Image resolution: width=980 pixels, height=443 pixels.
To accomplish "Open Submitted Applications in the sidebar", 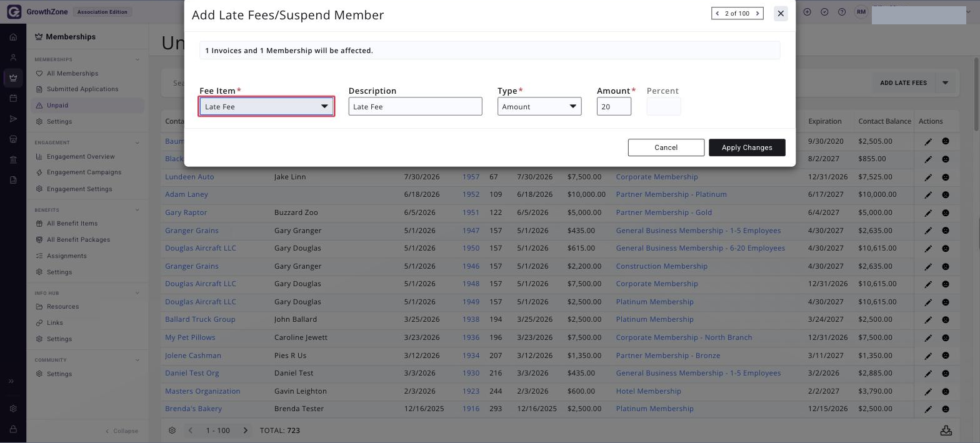I will [x=82, y=89].
